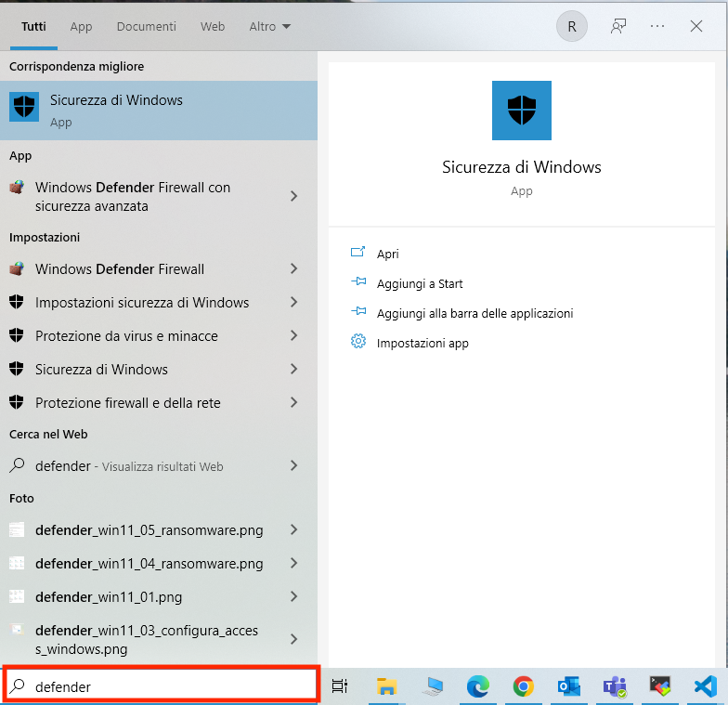Open the three-dots options menu
This screenshot has width=728, height=705.
point(657,26)
